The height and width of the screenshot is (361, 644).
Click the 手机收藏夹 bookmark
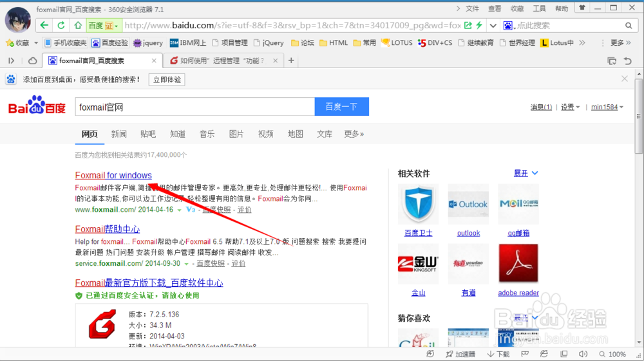[x=65, y=42]
